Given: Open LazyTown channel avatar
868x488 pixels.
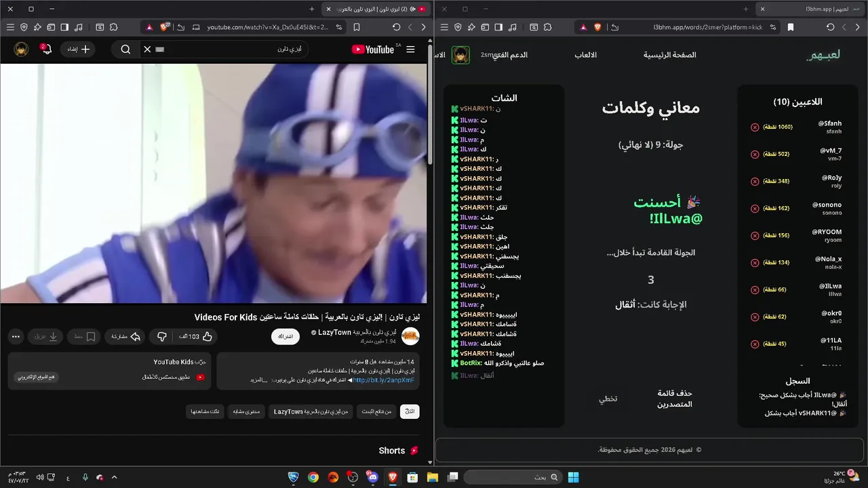Looking at the screenshot, I should (x=410, y=336).
